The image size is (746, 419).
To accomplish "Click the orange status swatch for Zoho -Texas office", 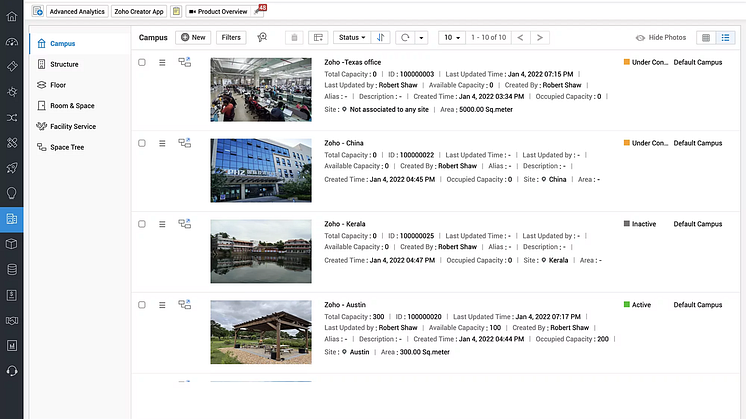I will pyautogui.click(x=627, y=62).
